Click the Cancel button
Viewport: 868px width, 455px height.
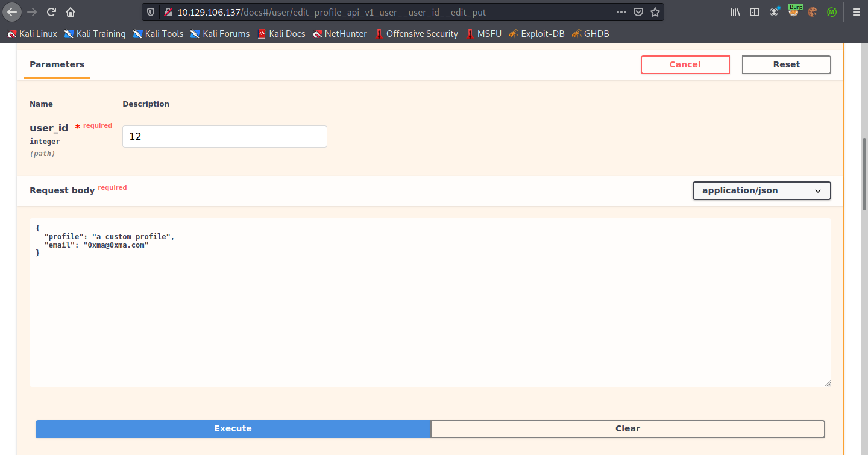coord(685,65)
